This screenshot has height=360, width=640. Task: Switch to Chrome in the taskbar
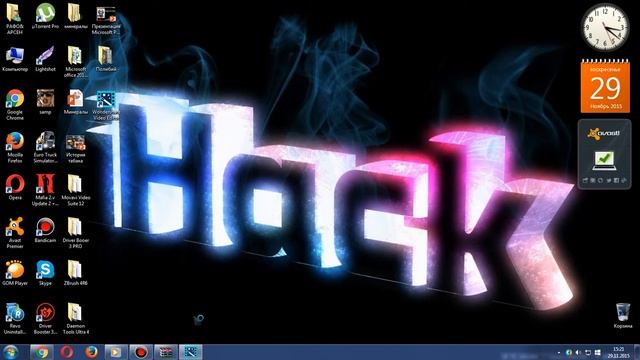[41, 352]
